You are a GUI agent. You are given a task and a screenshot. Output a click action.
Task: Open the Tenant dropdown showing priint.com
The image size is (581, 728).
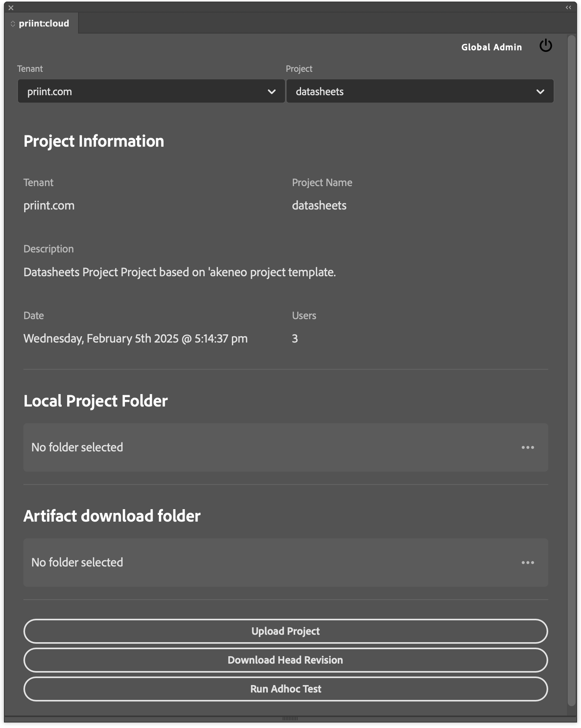151,91
